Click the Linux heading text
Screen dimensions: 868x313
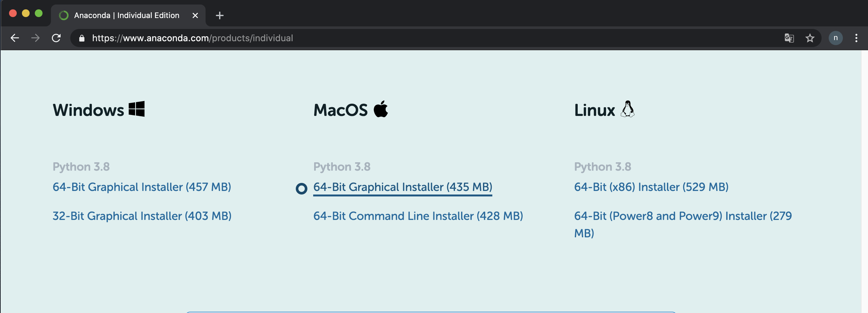594,110
